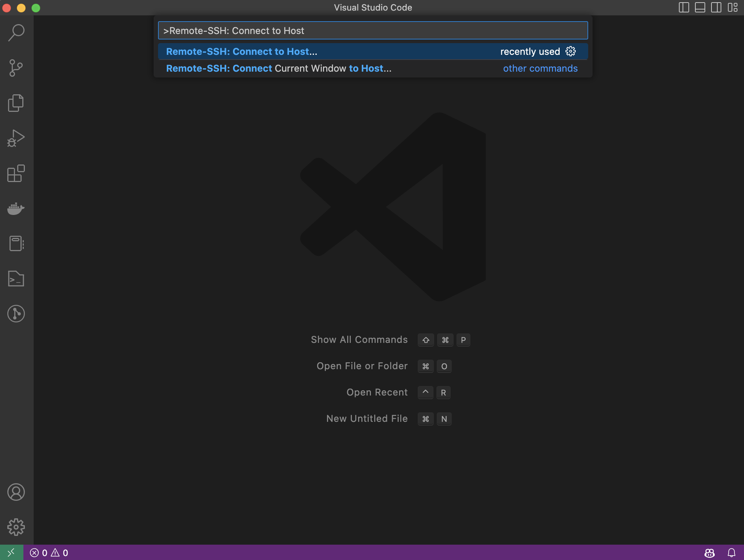The height and width of the screenshot is (560, 744).
Task: Open the circular Git graph icon view
Action: click(x=16, y=314)
